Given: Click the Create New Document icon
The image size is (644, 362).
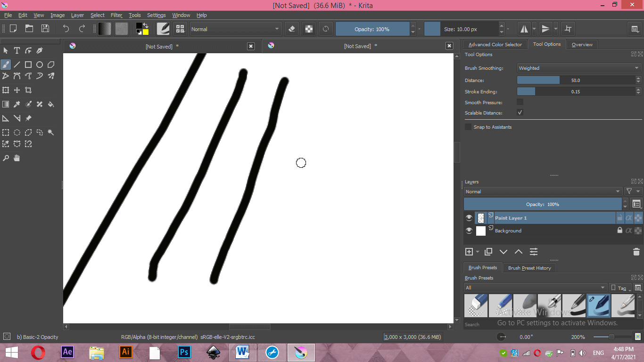Looking at the screenshot, I should [13, 29].
